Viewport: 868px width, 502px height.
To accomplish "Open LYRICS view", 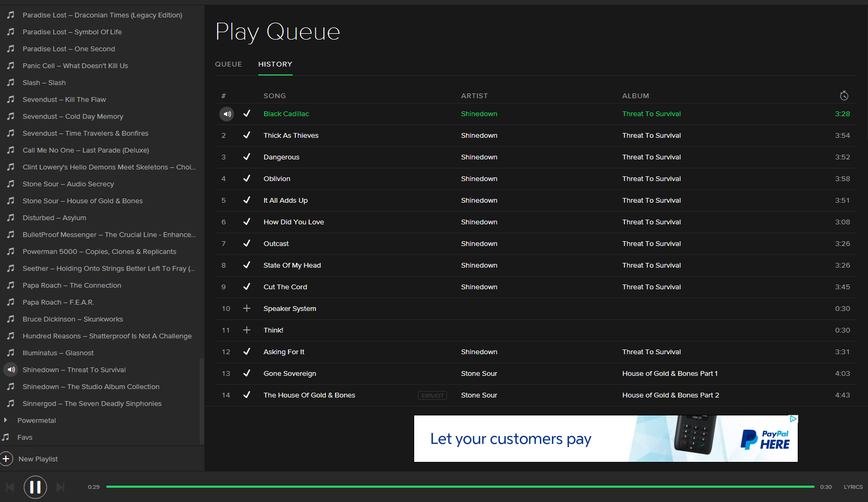I will 853,487.
